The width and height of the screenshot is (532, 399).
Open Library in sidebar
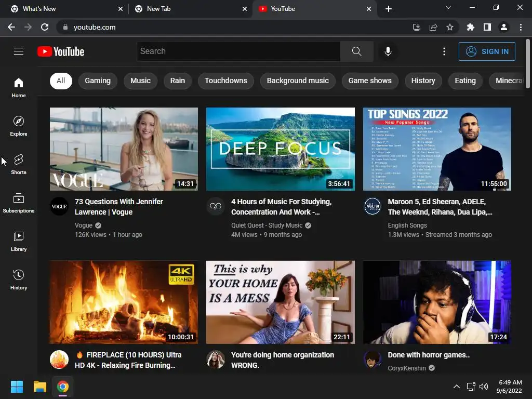coord(19,241)
